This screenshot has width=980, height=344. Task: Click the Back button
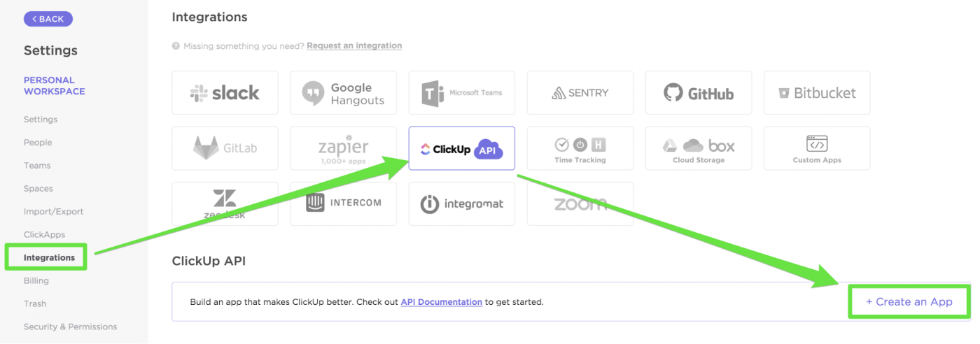tap(48, 19)
